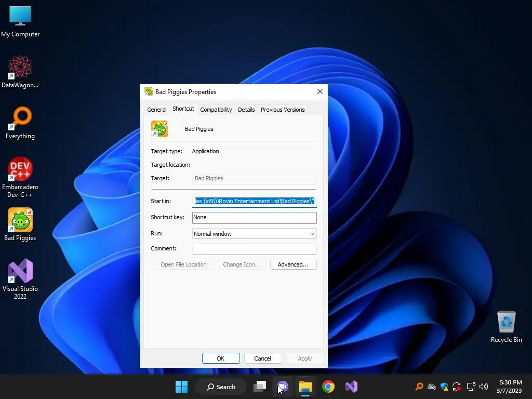Click the Comment text field

pos(255,249)
